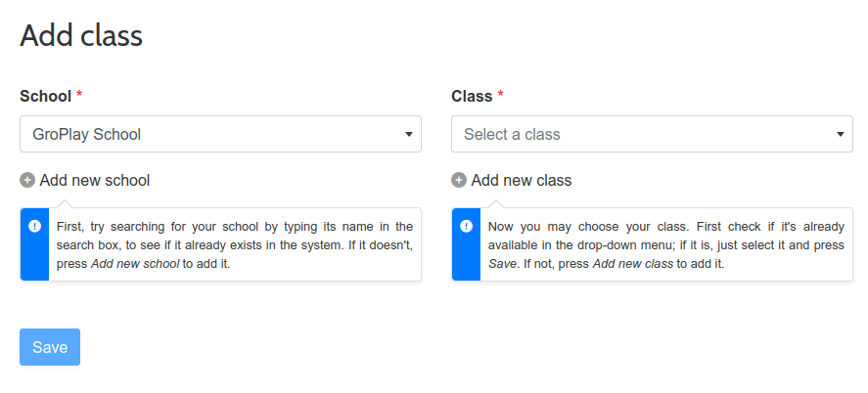Screen dimensions: 868x393
Task: Expand the Class dropdown arrow
Action: point(841,134)
